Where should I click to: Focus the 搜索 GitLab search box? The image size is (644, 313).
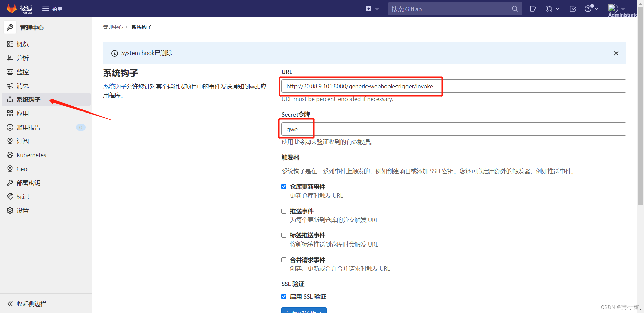point(455,9)
